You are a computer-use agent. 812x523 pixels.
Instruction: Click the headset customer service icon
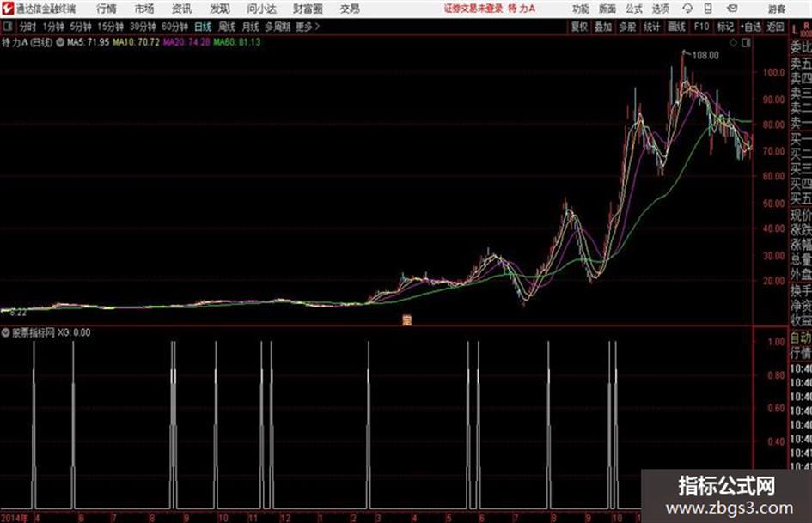click(687, 9)
